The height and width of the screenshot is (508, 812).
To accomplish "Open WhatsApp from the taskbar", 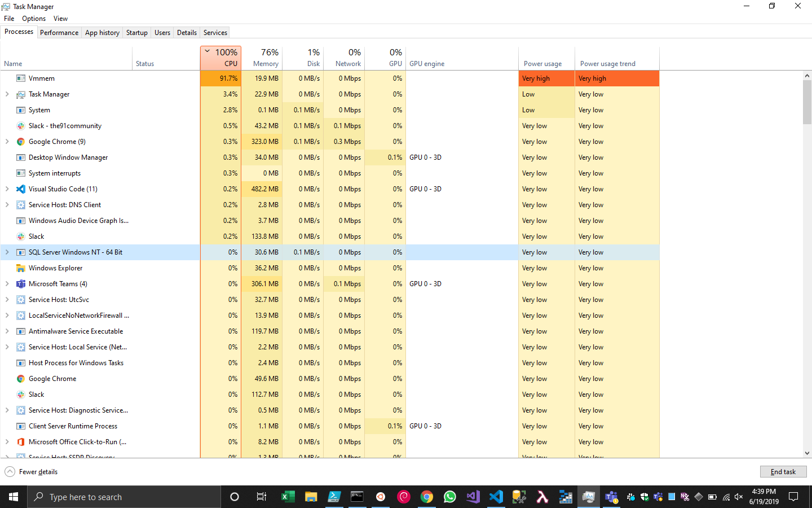I will click(x=449, y=497).
